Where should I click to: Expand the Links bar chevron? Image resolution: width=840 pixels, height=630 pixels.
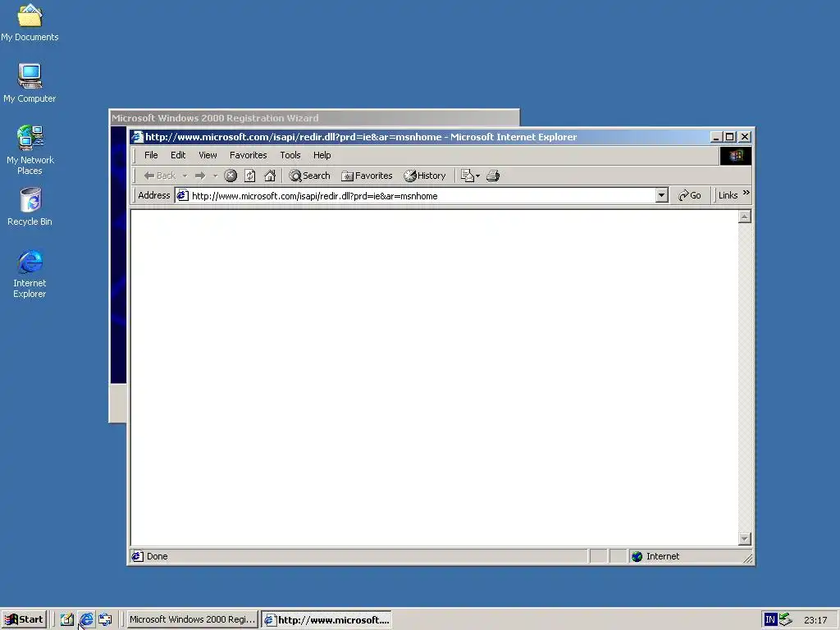pos(746,193)
